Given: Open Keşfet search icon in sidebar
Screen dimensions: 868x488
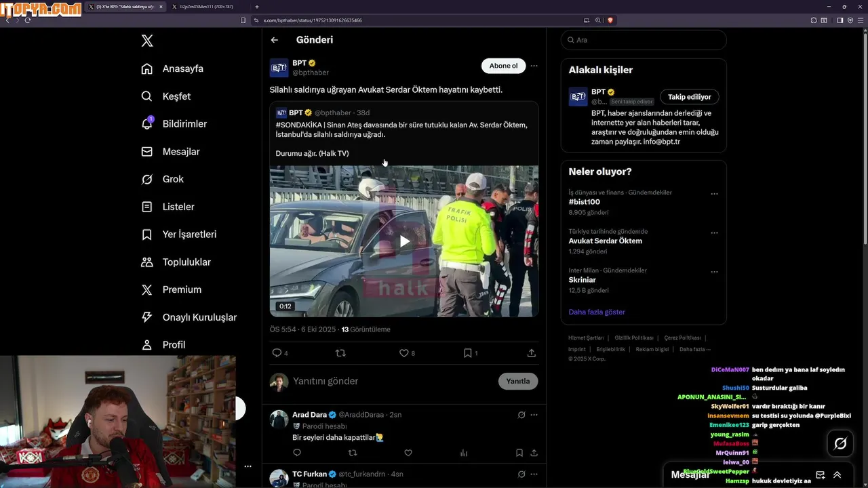Looking at the screenshot, I should point(146,96).
